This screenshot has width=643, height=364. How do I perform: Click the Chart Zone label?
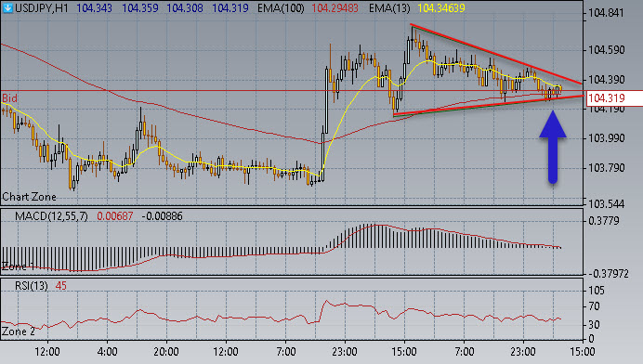click(29, 197)
